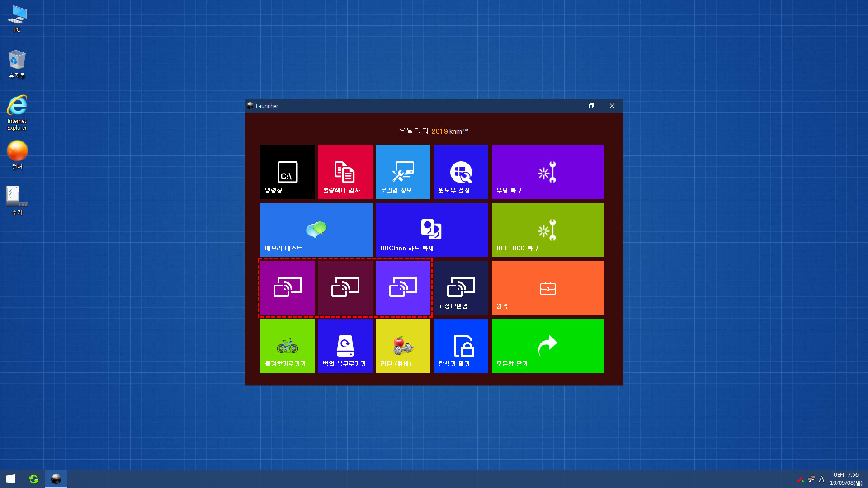
Task: Launch the UEFI BCD 복구 tile
Action: pyautogui.click(x=547, y=230)
